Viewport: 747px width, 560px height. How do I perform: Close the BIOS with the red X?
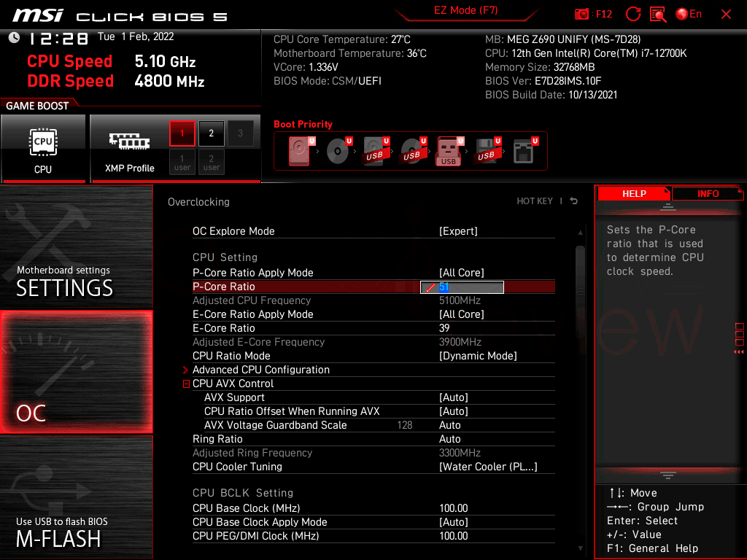[x=726, y=15]
